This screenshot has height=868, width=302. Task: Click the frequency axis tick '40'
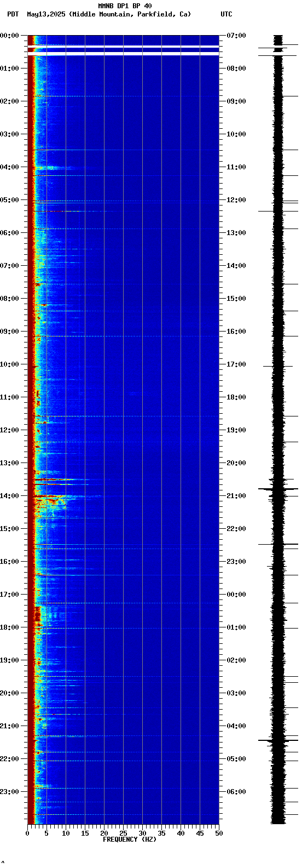(x=181, y=833)
